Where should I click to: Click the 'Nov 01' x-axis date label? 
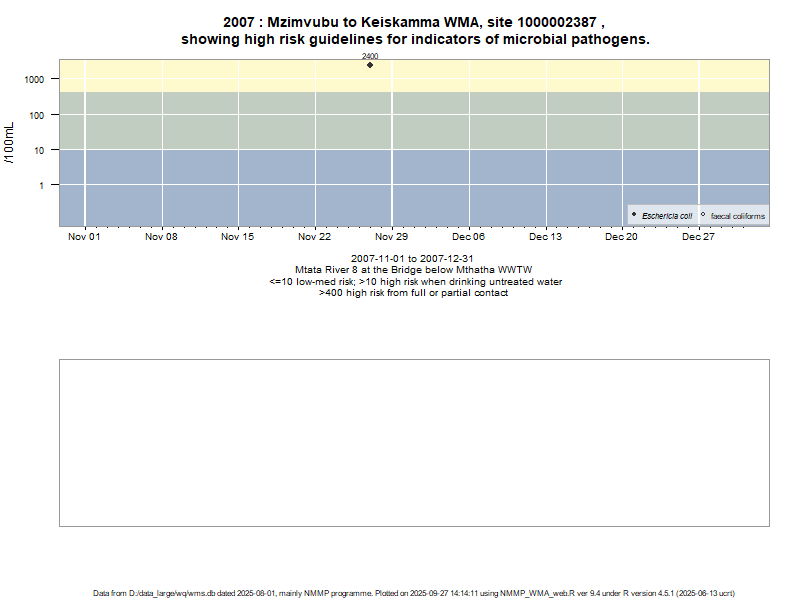coord(85,237)
